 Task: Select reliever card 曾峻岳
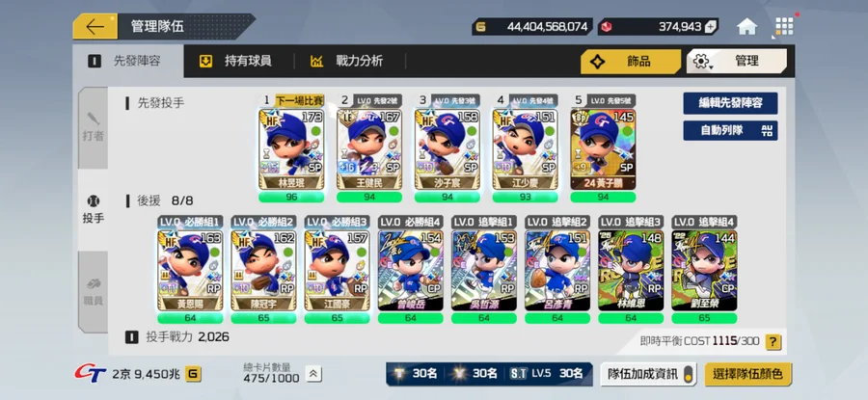(x=410, y=270)
